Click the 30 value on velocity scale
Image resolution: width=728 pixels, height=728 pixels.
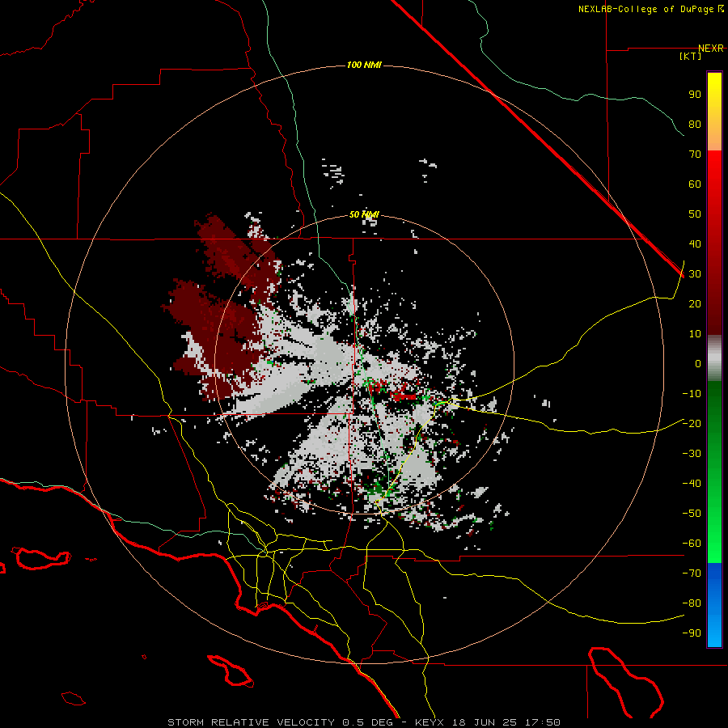pyautogui.click(x=695, y=274)
